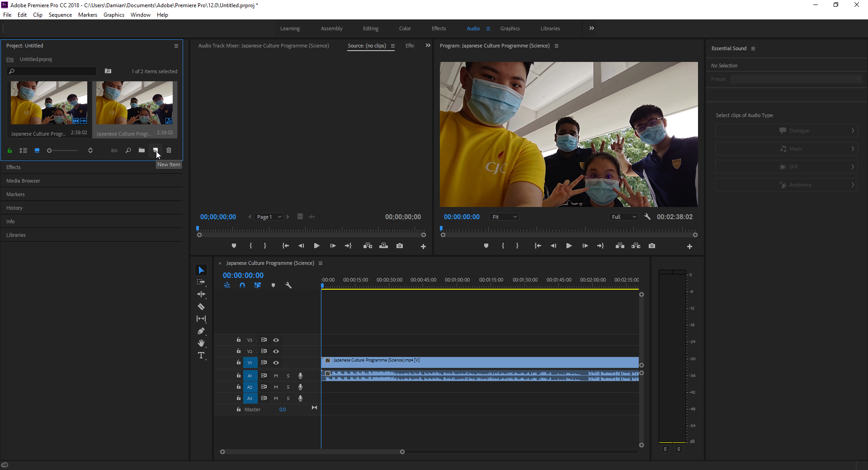Select the Hand tool
Viewport: 868px width, 470px height.
(201, 343)
